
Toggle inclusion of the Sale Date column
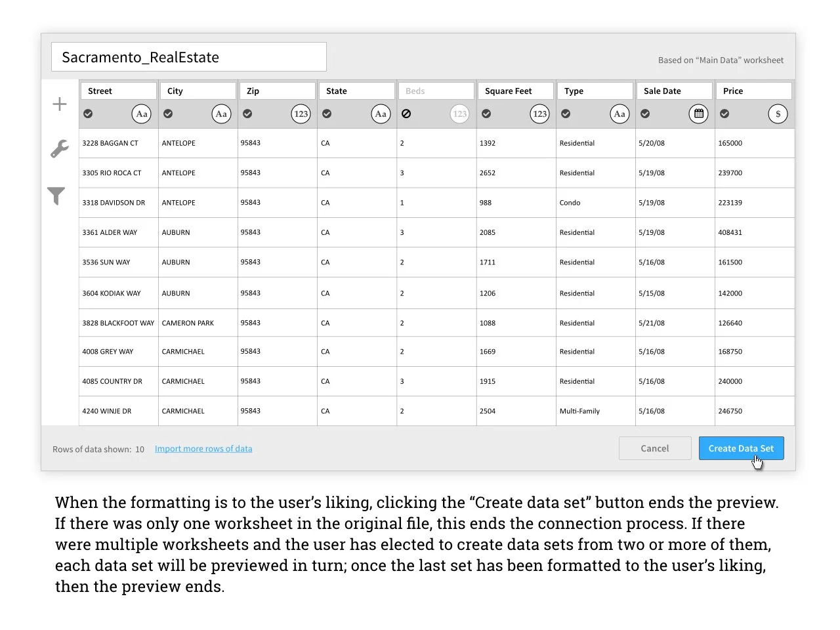(x=645, y=114)
